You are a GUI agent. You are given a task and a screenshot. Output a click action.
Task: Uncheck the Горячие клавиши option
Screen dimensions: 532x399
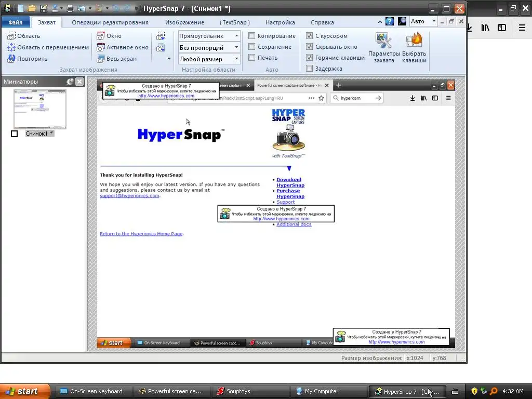click(x=309, y=57)
